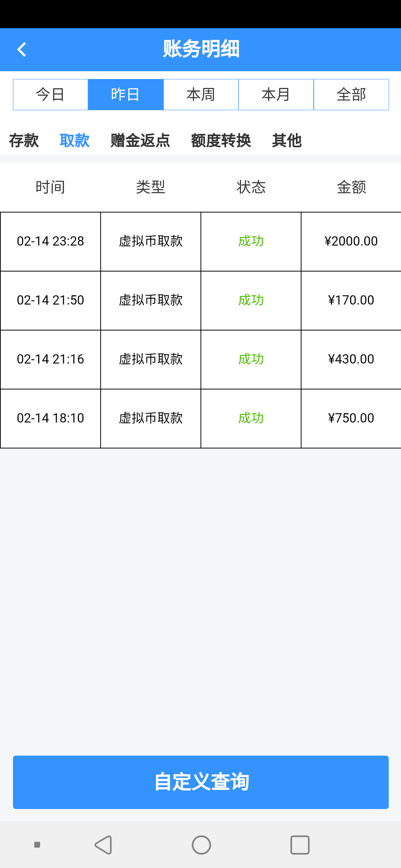Open the 取款 category tab
The height and width of the screenshot is (868, 401).
point(75,141)
